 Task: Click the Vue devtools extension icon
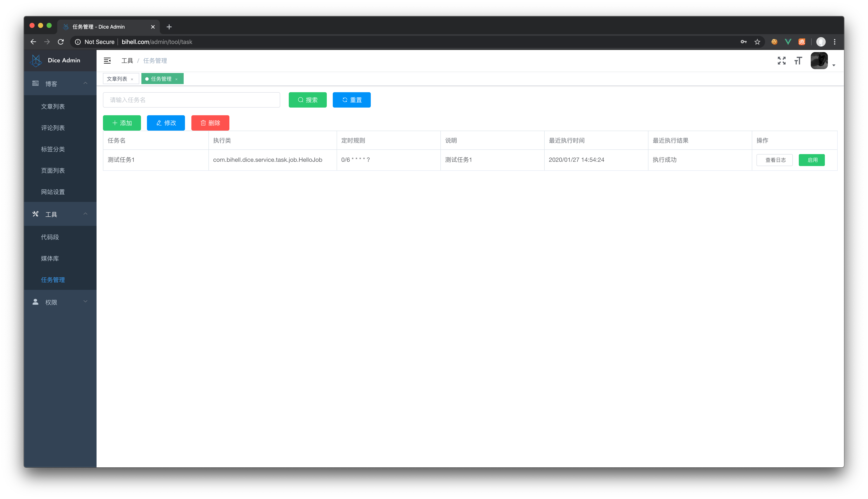[788, 42]
